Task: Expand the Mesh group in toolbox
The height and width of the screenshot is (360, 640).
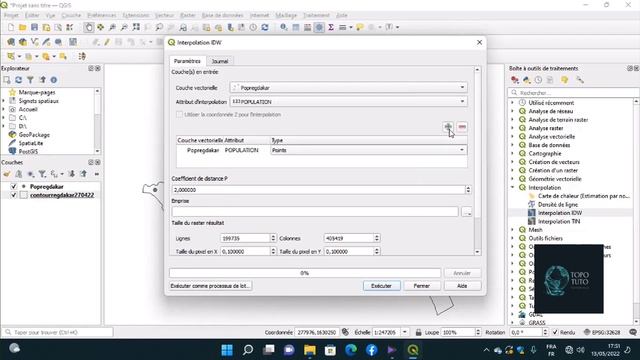Action: click(x=513, y=230)
